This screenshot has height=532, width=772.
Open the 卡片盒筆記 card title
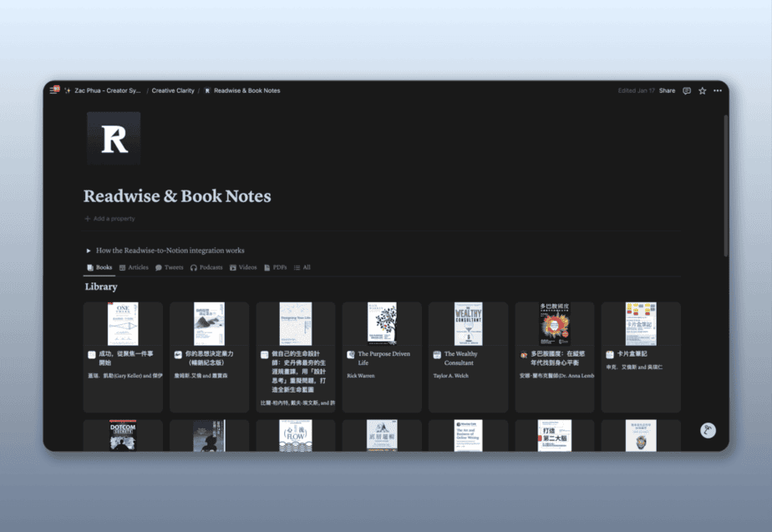632,354
